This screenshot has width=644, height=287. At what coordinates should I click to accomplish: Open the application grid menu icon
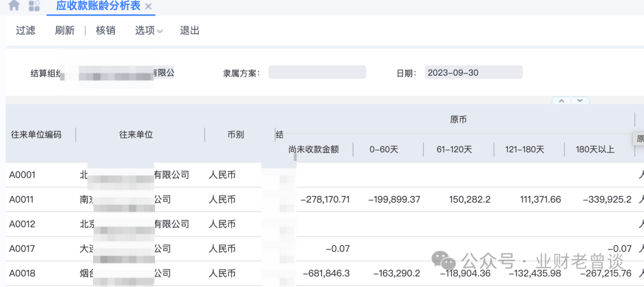point(34,6)
